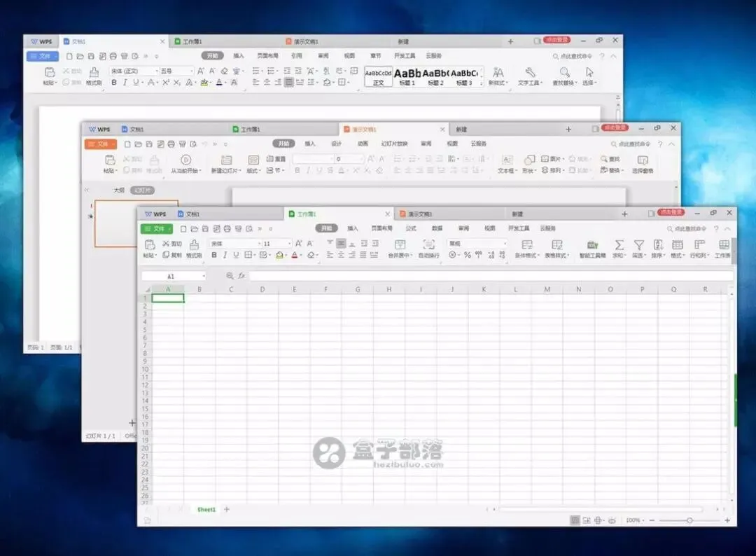Click New Slide icon in Presentation window
Screen dimensions: 756x556
[226, 160]
